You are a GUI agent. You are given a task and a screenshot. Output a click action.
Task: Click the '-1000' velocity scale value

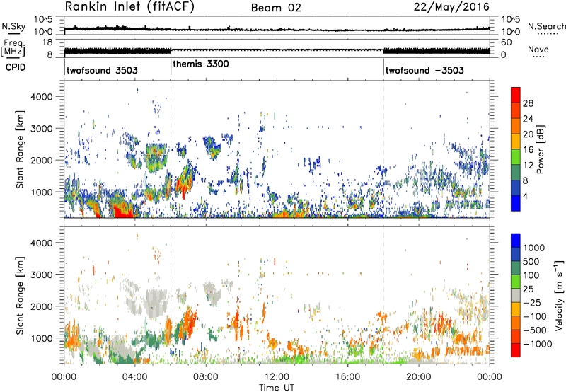pyautogui.click(x=537, y=344)
